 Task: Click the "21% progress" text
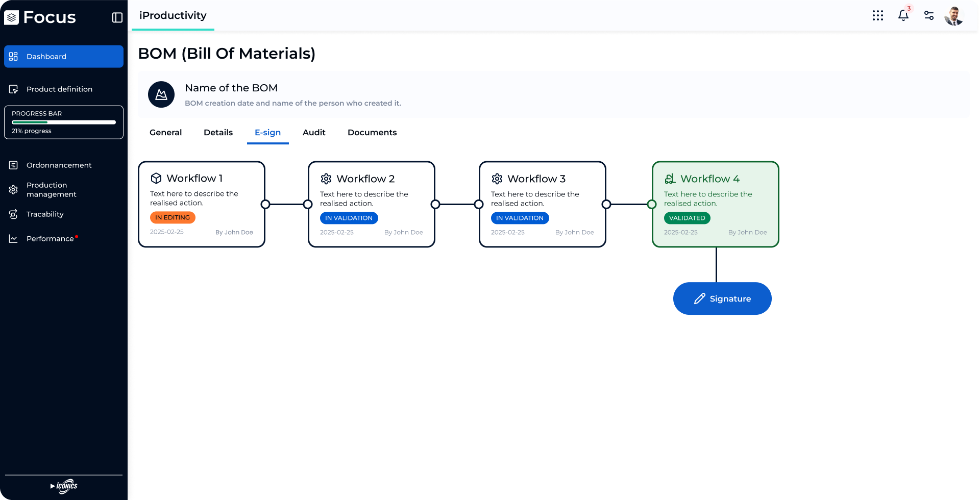(x=32, y=131)
